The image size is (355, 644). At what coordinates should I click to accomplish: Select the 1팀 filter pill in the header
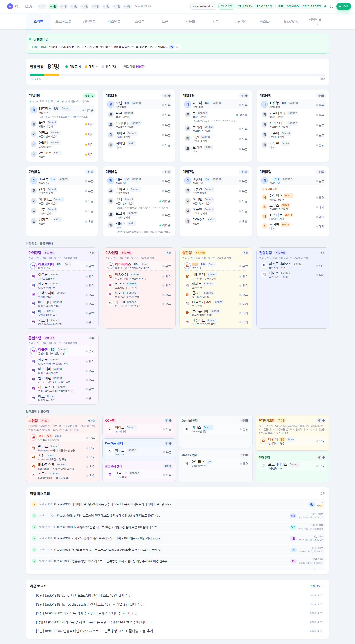click(x=53, y=6)
